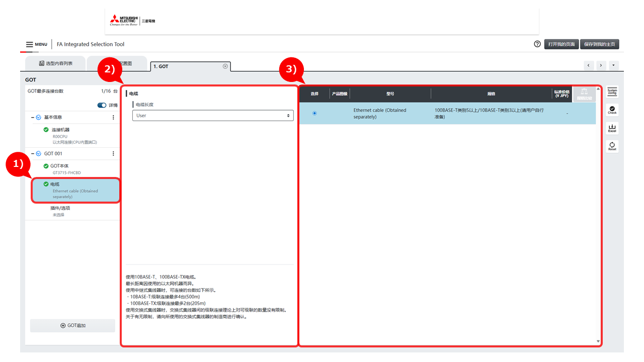This screenshot has height=362, width=644.
Task: Collapse the GOT 001 section
Action: 33,153
